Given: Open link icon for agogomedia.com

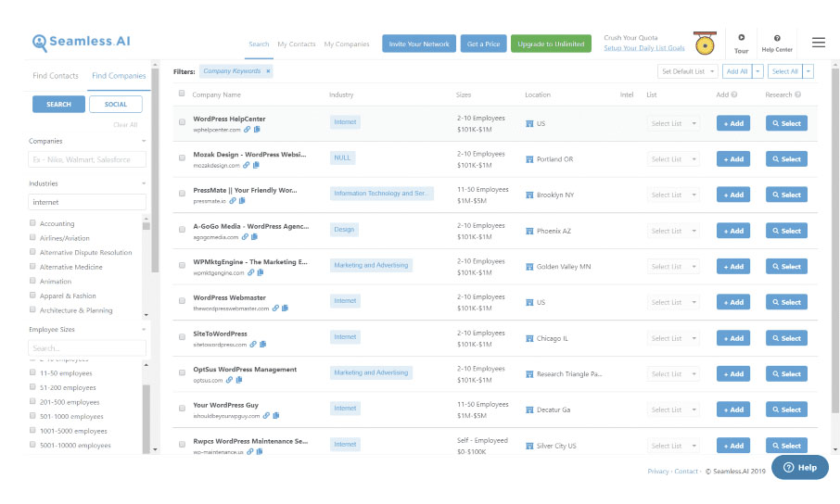Looking at the screenshot, I should coord(245,237).
